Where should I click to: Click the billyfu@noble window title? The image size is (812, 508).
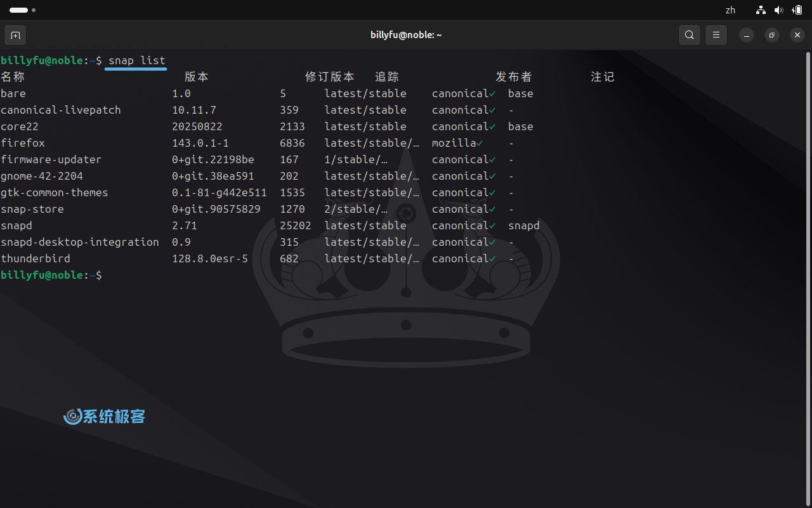tap(406, 35)
